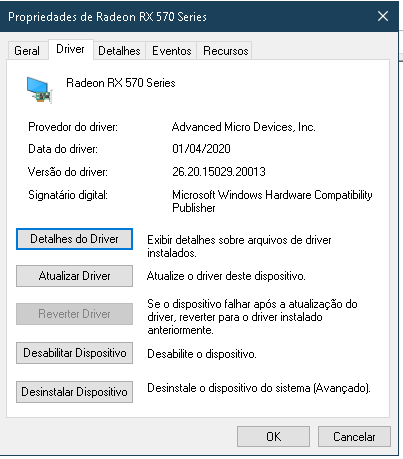Screen dimensions: 403x459
Task: Open the Detalhes tab
Action: click(x=119, y=51)
